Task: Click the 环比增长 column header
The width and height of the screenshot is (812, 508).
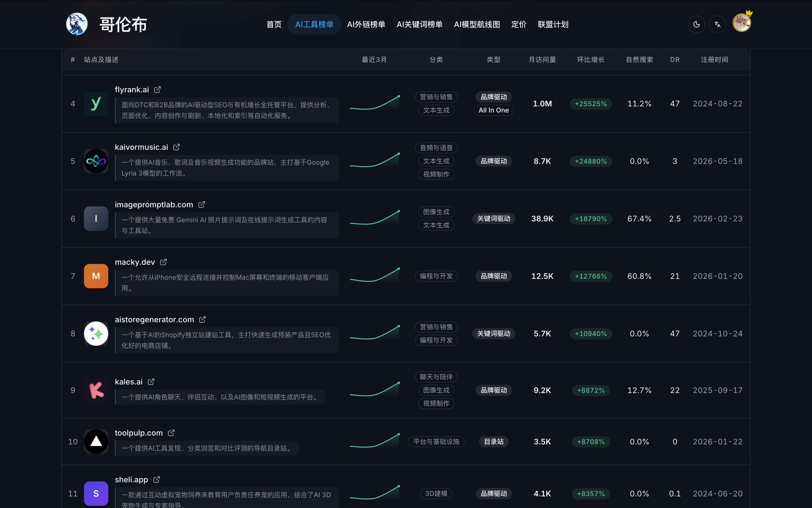Action: pos(591,59)
